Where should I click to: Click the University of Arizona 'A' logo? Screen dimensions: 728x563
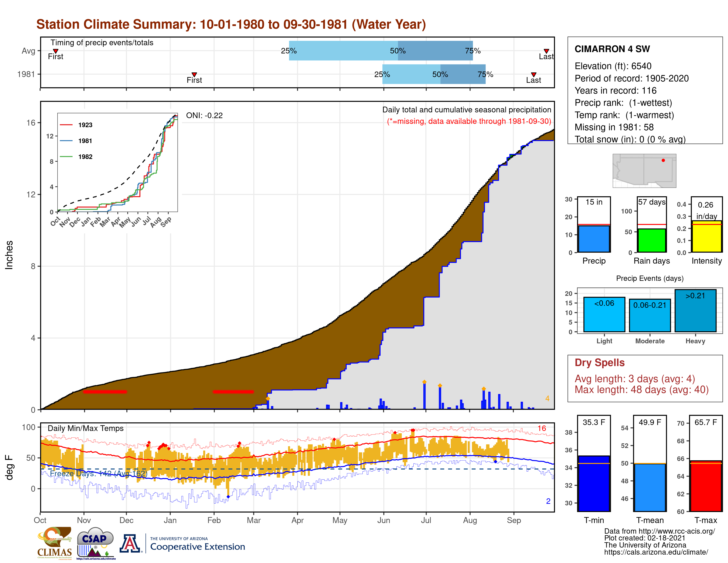point(130,544)
